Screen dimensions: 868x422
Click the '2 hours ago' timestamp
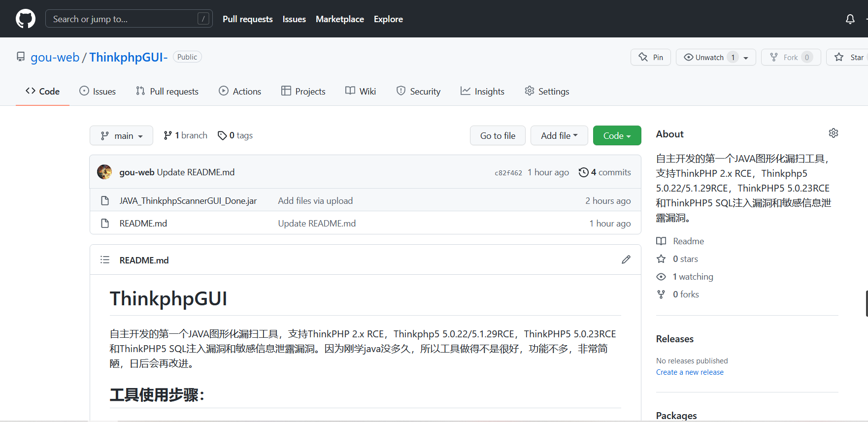tap(608, 200)
